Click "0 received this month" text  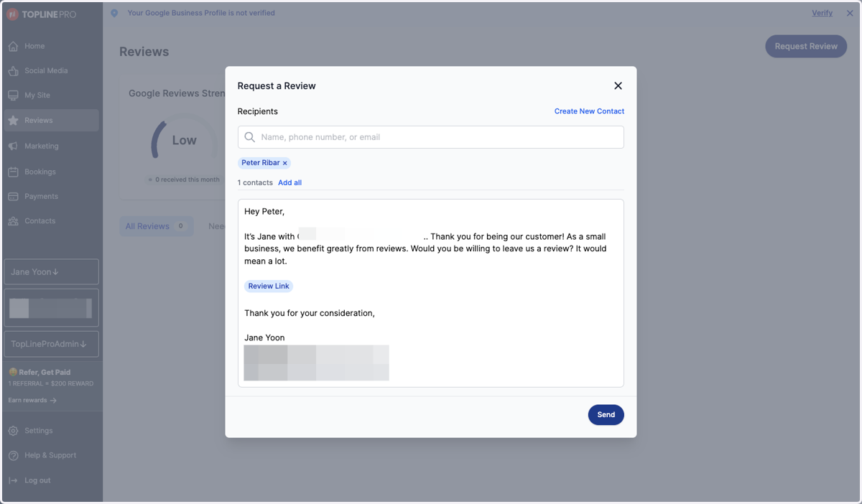tap(187, 179)
